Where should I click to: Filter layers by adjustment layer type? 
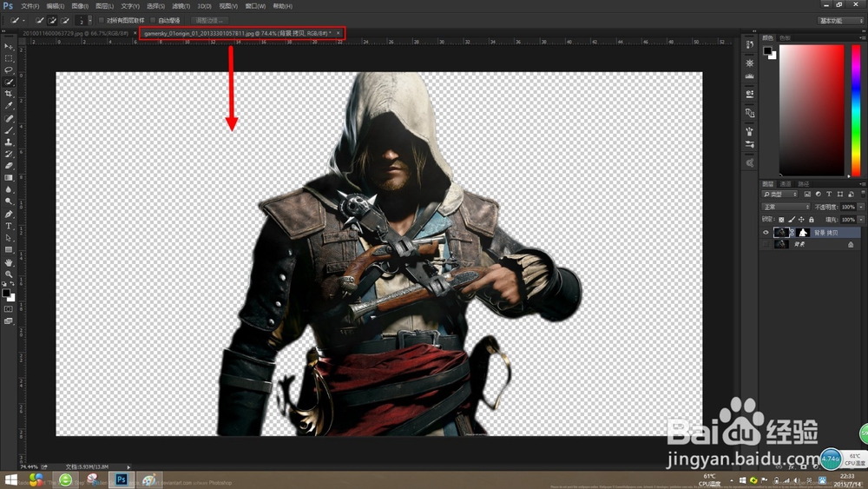coord(819,195)
